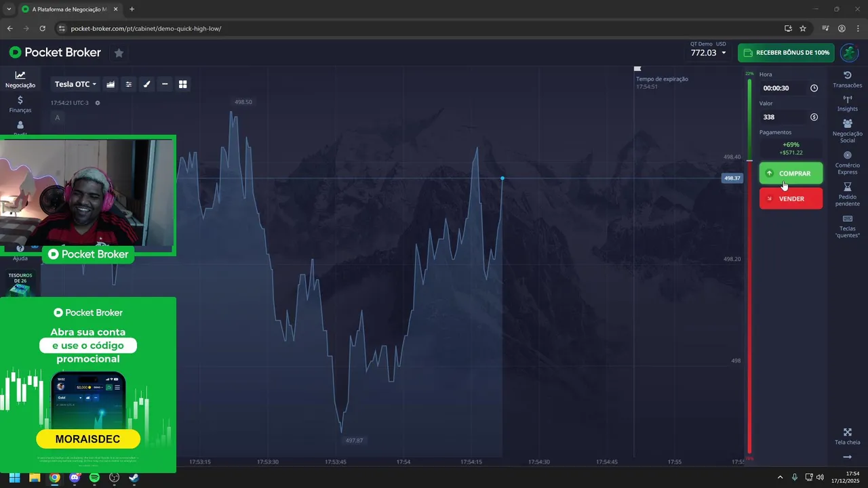This screenshot has height=488, width=868.
Task: Click the A label button on chart
Action: [x=57, y=118]
